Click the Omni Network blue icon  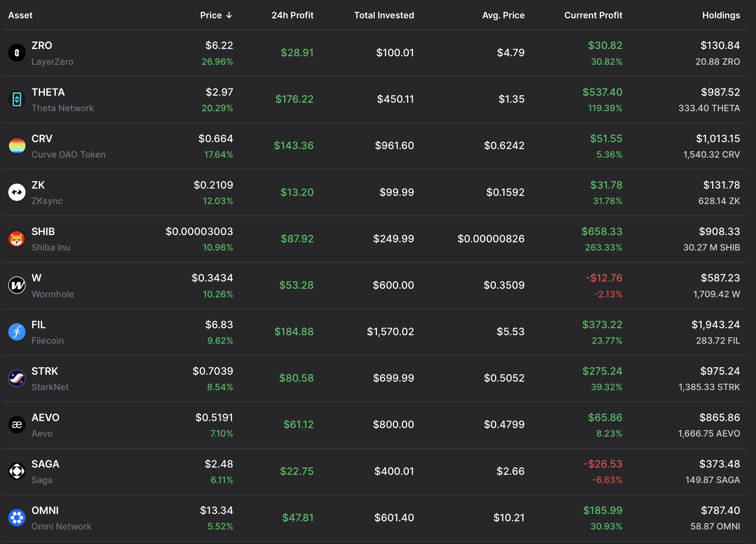click(x=17, y=518)
